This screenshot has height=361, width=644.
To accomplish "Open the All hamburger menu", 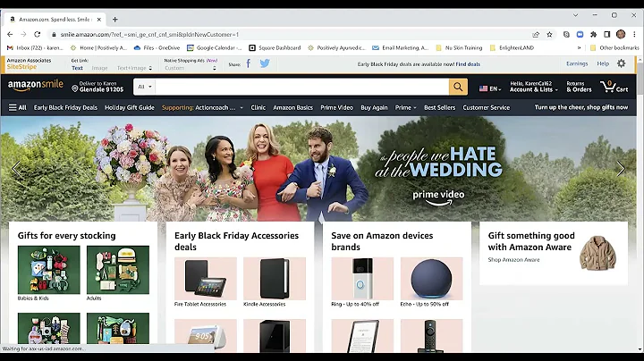I will (18, 107).
